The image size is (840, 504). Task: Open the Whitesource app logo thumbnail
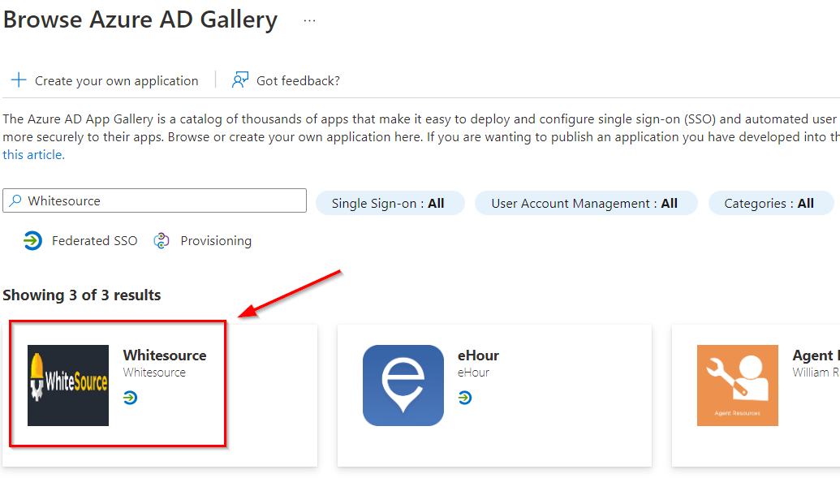click(68, 386)
